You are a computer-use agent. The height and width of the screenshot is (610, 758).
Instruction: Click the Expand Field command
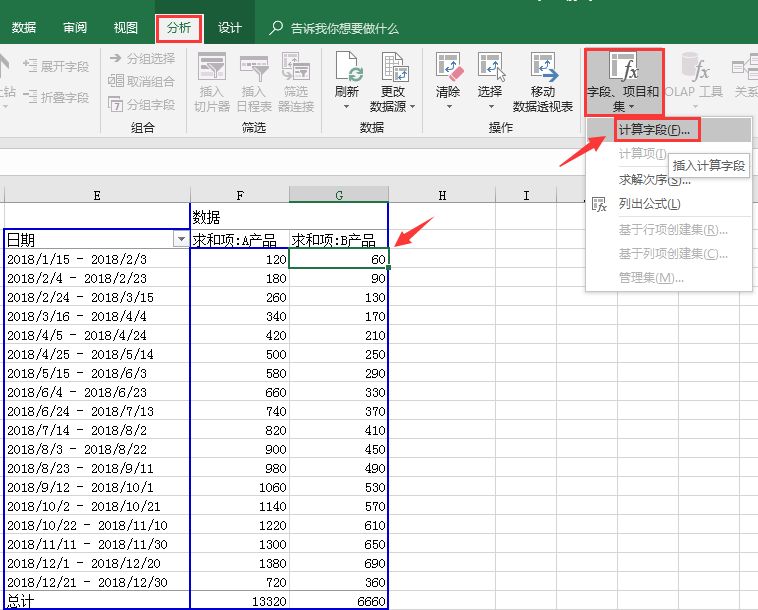point(56,66)
